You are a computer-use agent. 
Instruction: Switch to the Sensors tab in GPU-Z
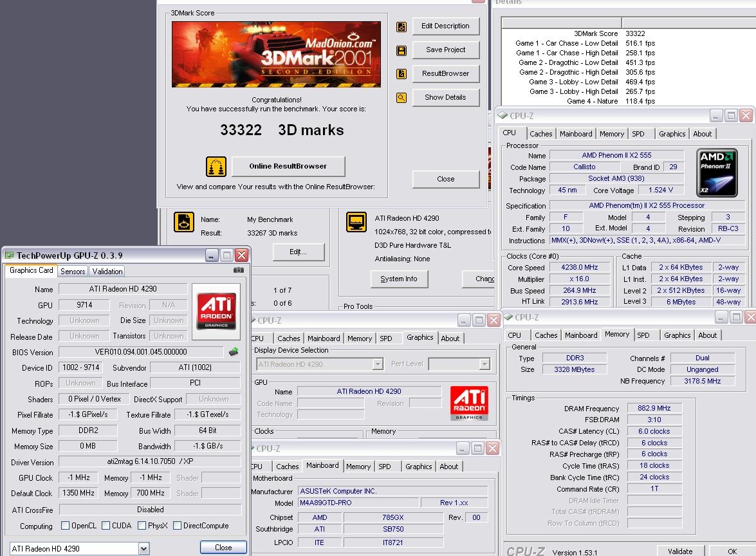pyautogui.click(x=73, y=272)
